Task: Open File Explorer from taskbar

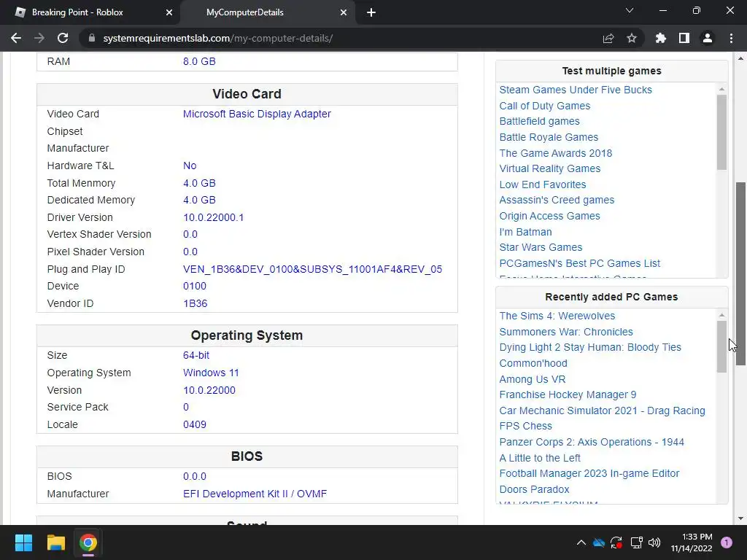Action: 55,542
